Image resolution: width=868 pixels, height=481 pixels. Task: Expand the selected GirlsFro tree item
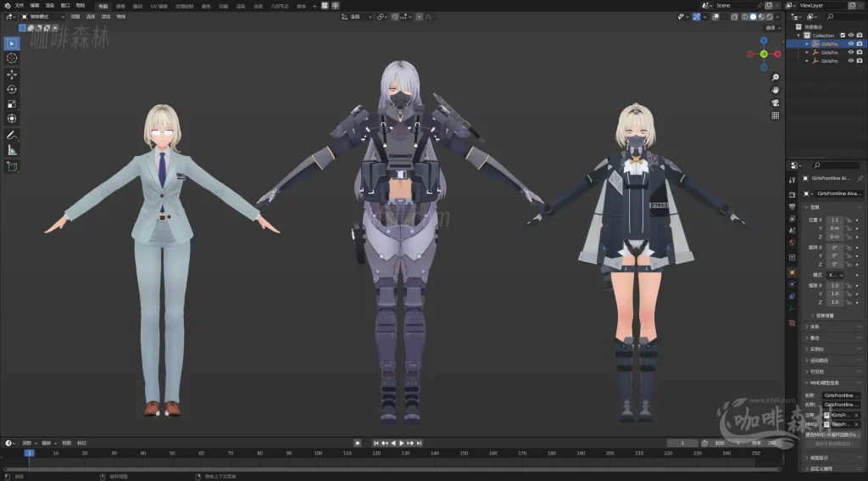pyautogui.click(x=807, y=44)
